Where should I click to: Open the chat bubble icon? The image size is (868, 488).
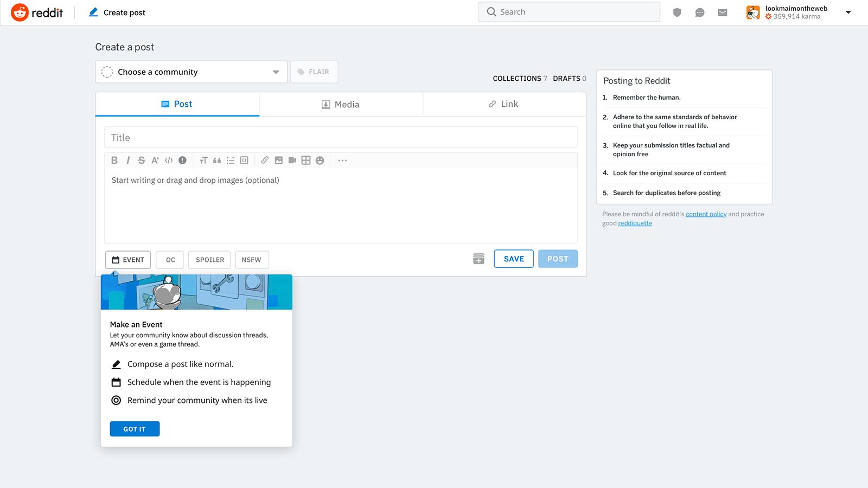(x=700, y=12)
